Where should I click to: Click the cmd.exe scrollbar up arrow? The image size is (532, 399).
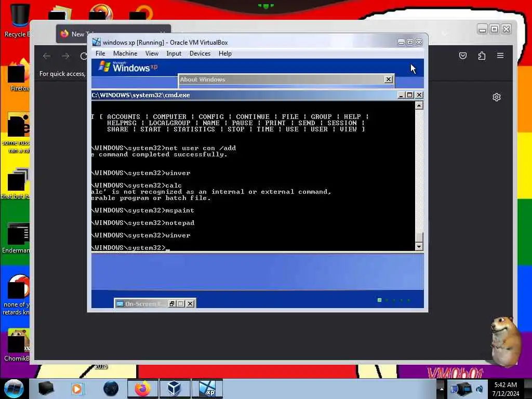coord(419,106)
